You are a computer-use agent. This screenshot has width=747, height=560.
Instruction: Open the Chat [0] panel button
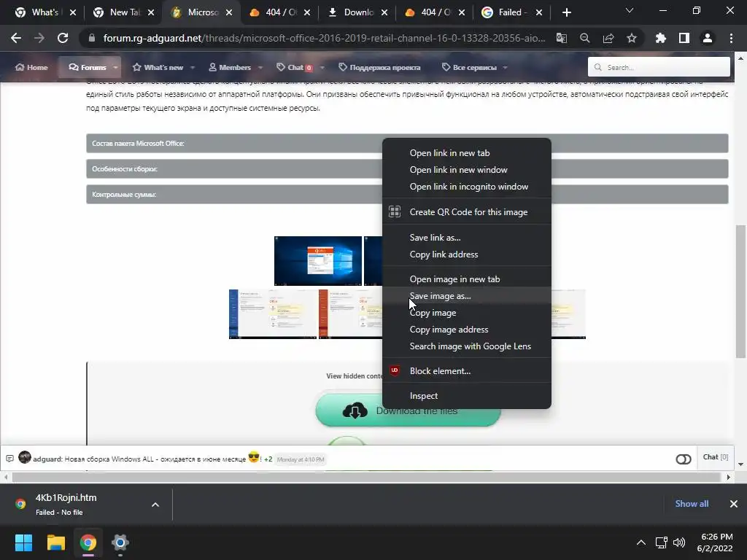tap(716, 457)
